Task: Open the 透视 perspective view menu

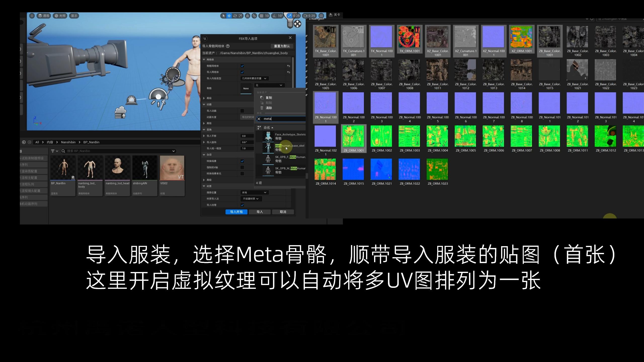Action: coord(44,16)
